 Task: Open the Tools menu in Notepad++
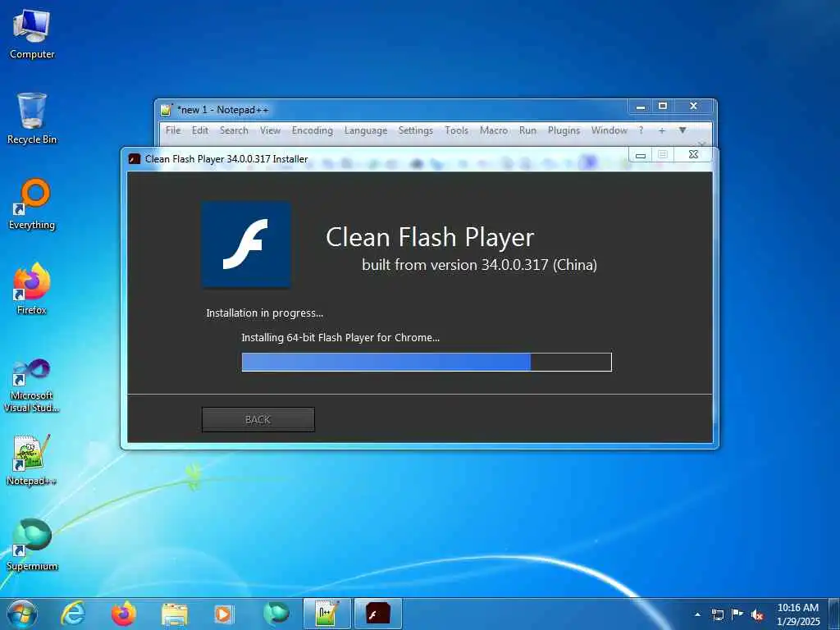pyautogui.click(x=456, y=130)
